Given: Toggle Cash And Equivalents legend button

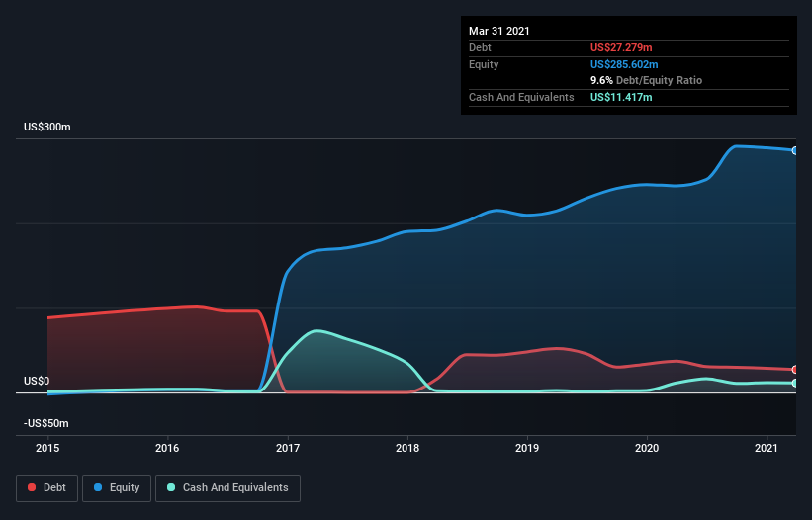Looking at the screenshot, I should pos(227,488).
